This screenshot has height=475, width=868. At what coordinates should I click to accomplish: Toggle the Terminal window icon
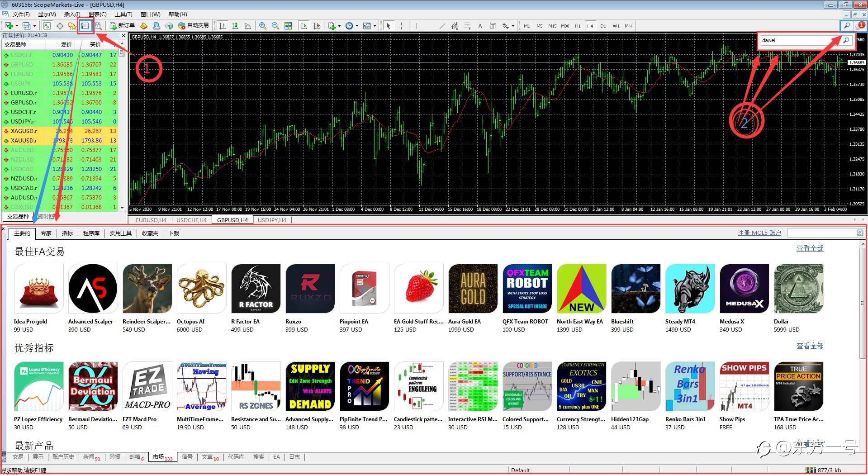click(x=85, y=26)
